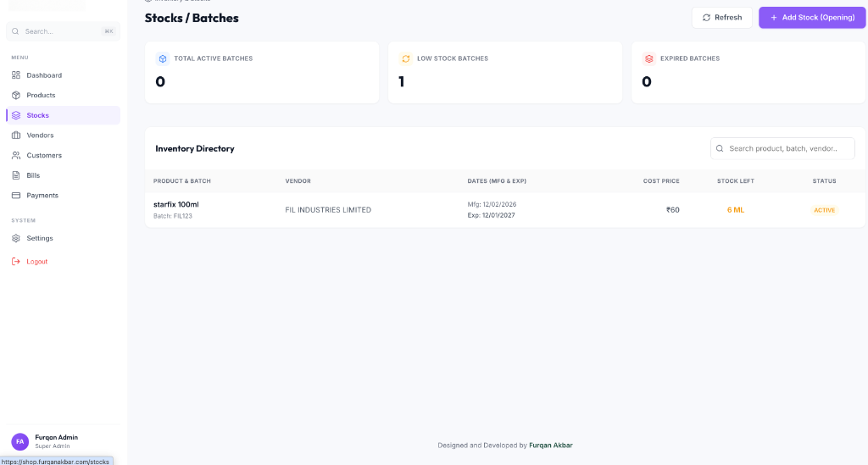Click the Bills document icon in sidebar
This screenshot has height=465, width=868.
pos(16,175)
